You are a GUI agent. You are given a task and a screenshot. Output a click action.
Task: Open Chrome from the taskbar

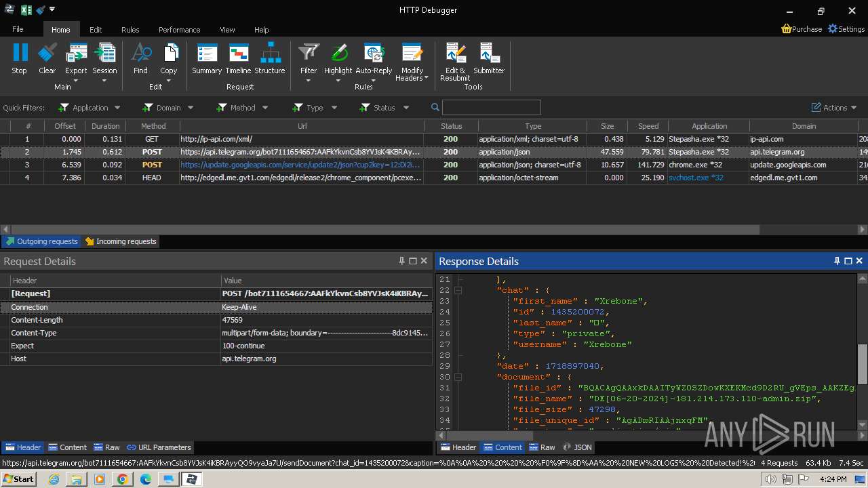coord(122,479)
